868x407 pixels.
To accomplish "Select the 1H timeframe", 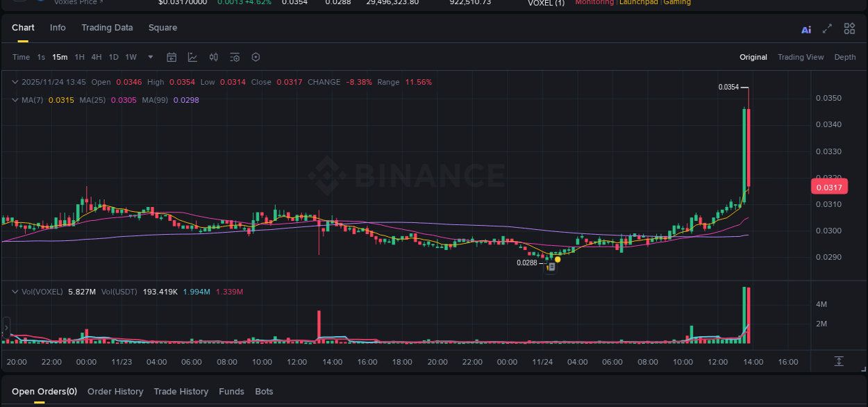I will click(x=79, y=57).
